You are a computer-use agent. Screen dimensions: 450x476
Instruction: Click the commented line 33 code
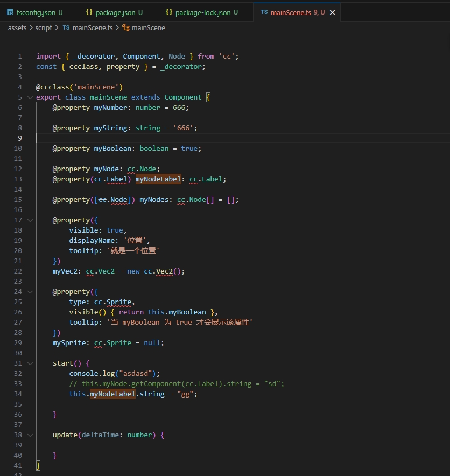pyautogui.click(x=177, y=384)
